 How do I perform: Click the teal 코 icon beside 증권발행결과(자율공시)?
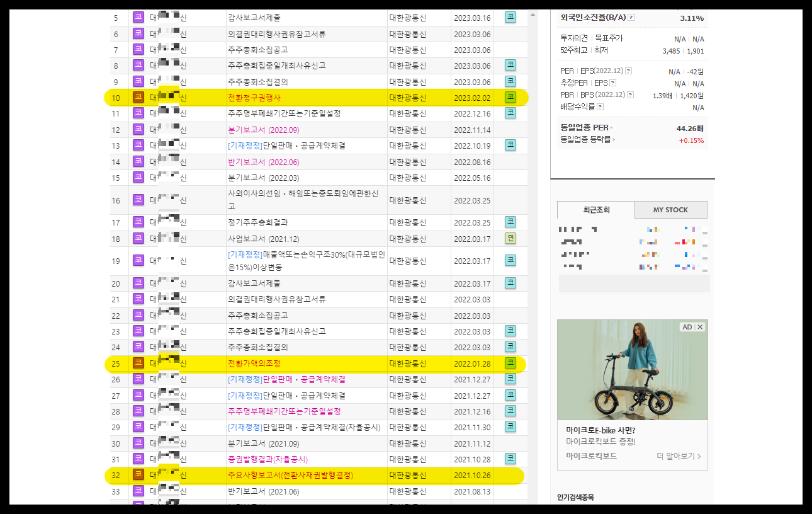click(510, 459)
